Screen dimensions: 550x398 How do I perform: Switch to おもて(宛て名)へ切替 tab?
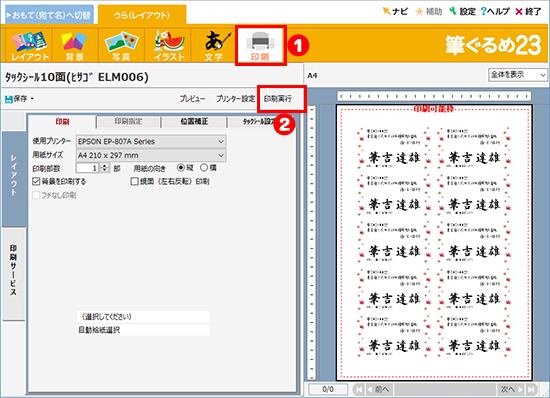tap(49, 15)
